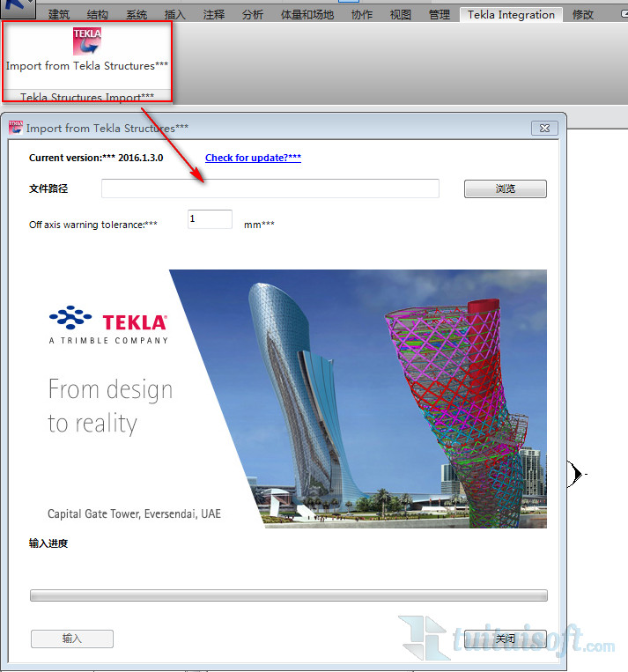This screenshot has height=672, width=628.
Task: Click the Check for update link
Action: [253, 158]
